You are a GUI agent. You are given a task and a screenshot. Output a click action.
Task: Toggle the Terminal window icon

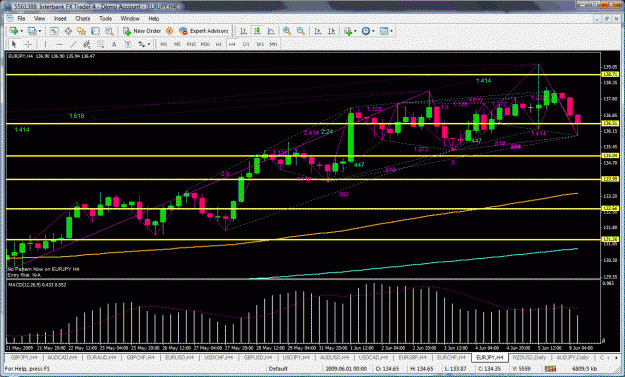tap(95, 31)
